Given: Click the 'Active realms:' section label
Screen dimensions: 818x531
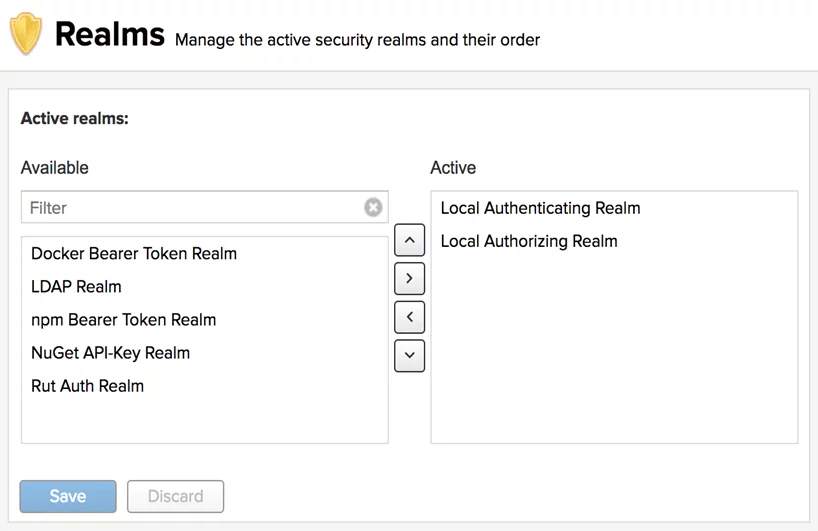Looking at the screenshot, I should point(75,119).
